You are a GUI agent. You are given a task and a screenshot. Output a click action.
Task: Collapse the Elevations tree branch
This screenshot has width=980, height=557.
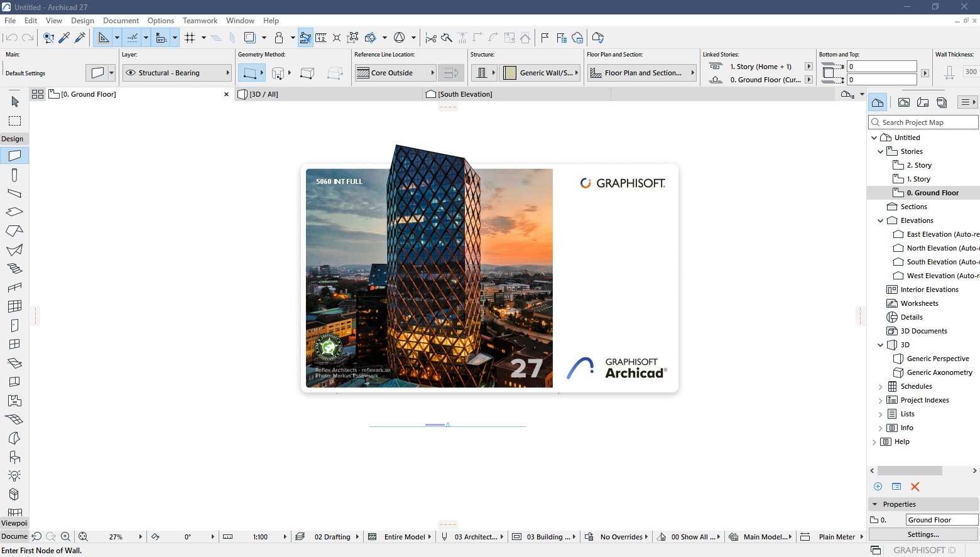point(880,220)
